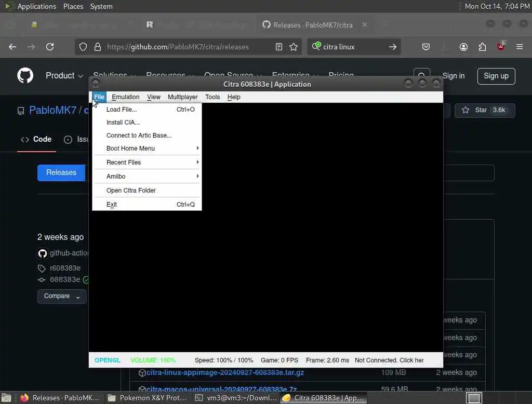Image resolution: width=532 pixels, height=404 pixels.
Task: Click the 608383e commit hash
Action: (x=65, y=279)
